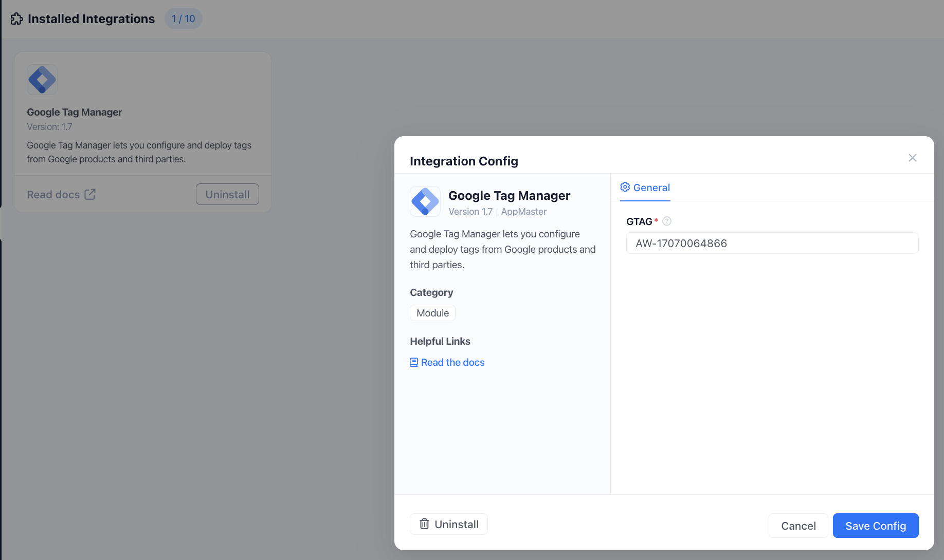The width and height of the screenshot is (944, 560).
Task: Switch to the General tab
Action: click(x=645, y=188)
